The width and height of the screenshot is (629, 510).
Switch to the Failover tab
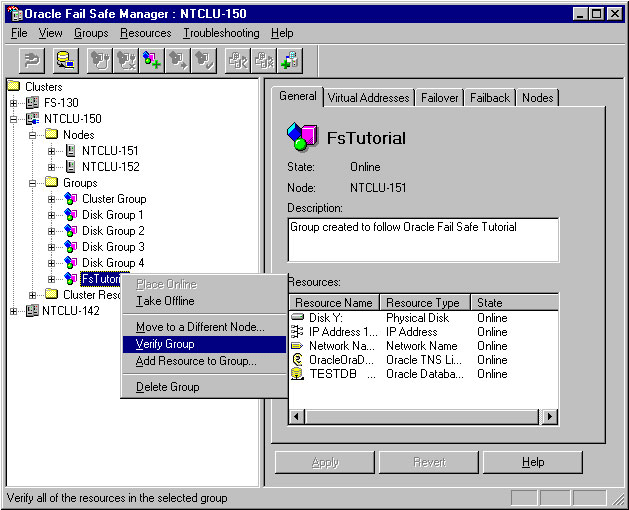click(439, 98)
